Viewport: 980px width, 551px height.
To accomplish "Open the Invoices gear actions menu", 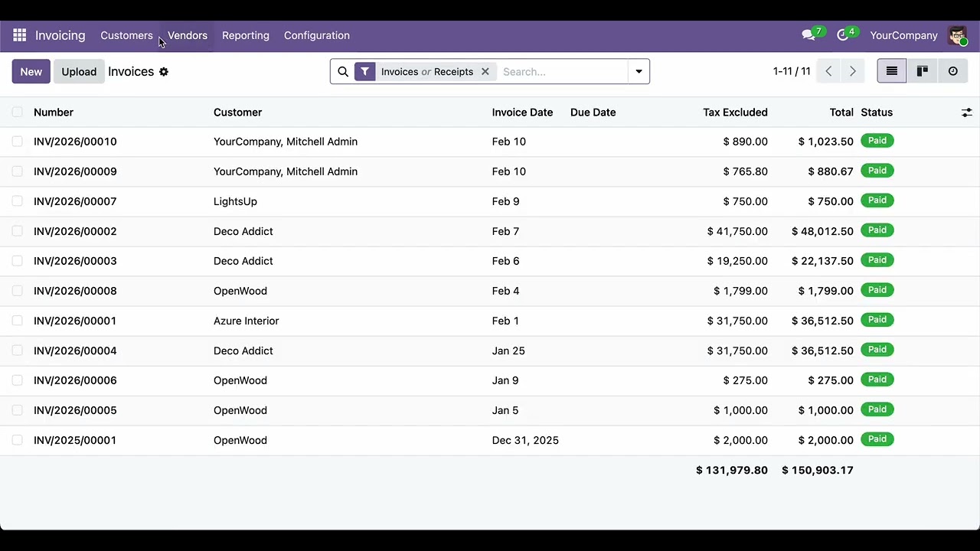I will pyautogui.click(x=164, y=71).
